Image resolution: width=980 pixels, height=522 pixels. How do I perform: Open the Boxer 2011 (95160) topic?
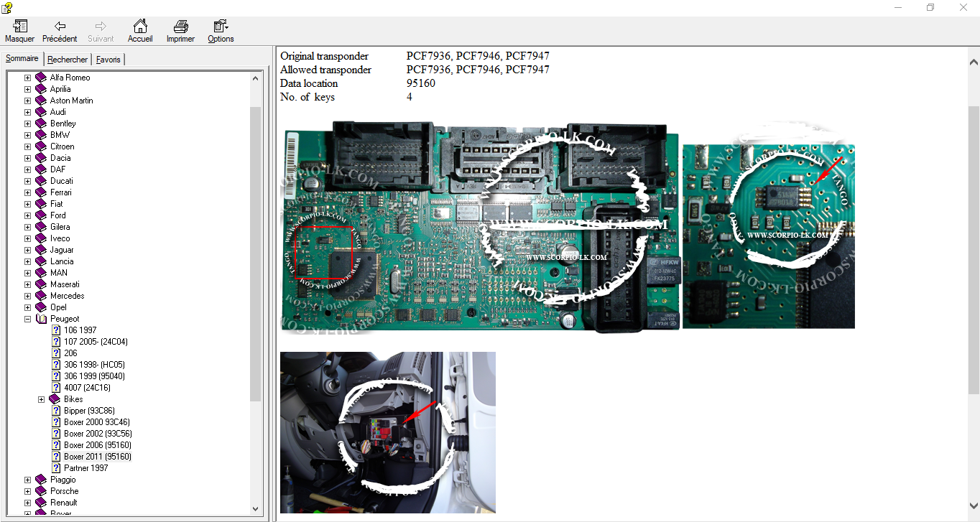coord(97,457)
